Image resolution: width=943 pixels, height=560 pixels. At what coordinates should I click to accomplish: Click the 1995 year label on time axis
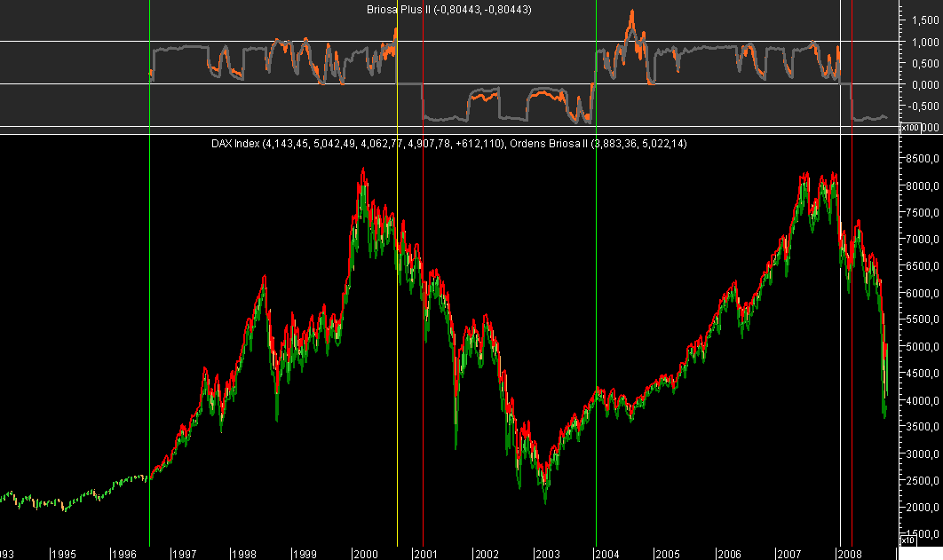(63, 554)
